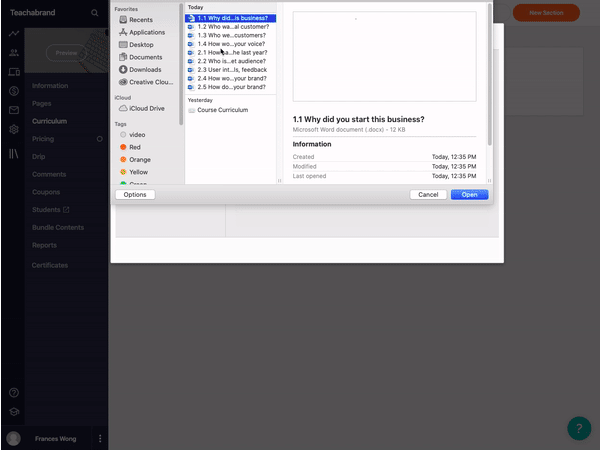
Task: Click the file preview thumbnail
Action: pos(384,56)
